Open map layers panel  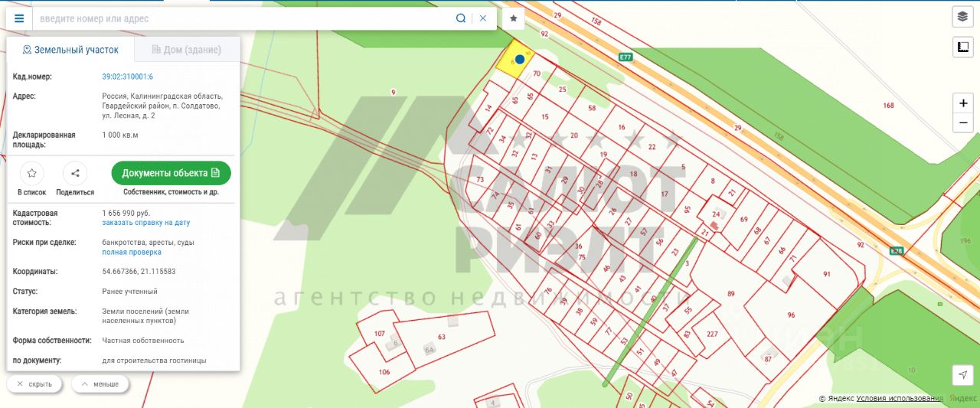click(x=962, y=16)
